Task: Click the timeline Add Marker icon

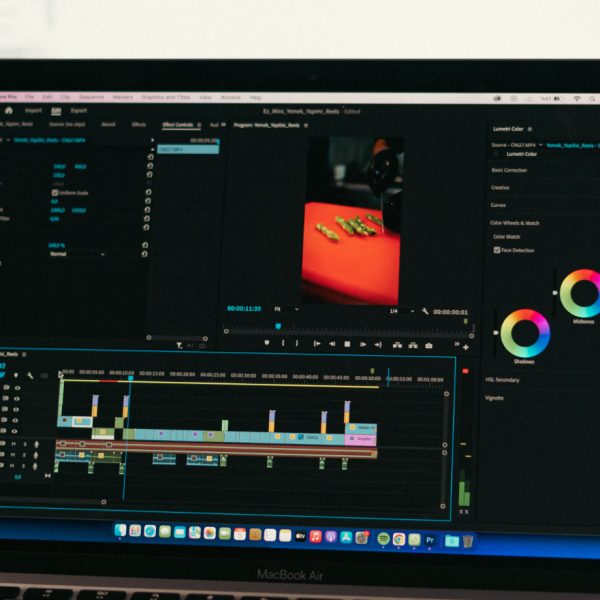Action: [16, 375]
